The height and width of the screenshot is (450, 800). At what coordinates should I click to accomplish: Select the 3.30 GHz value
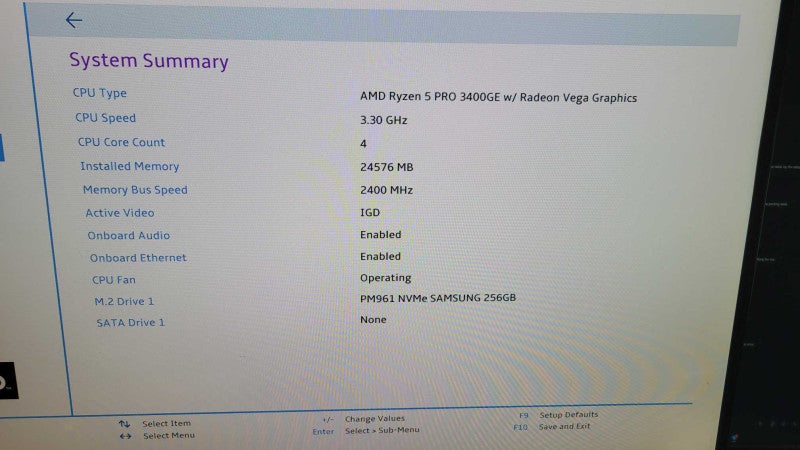point(384,120)
